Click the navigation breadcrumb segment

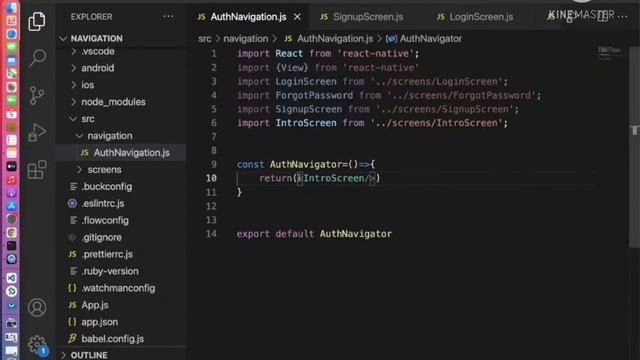246,39
